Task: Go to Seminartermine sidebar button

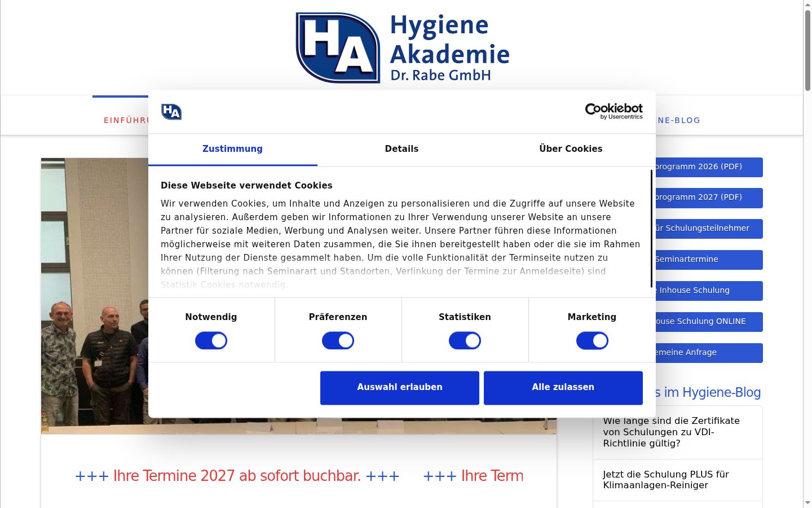Action: pyautogui.click(x=709, y=260)
